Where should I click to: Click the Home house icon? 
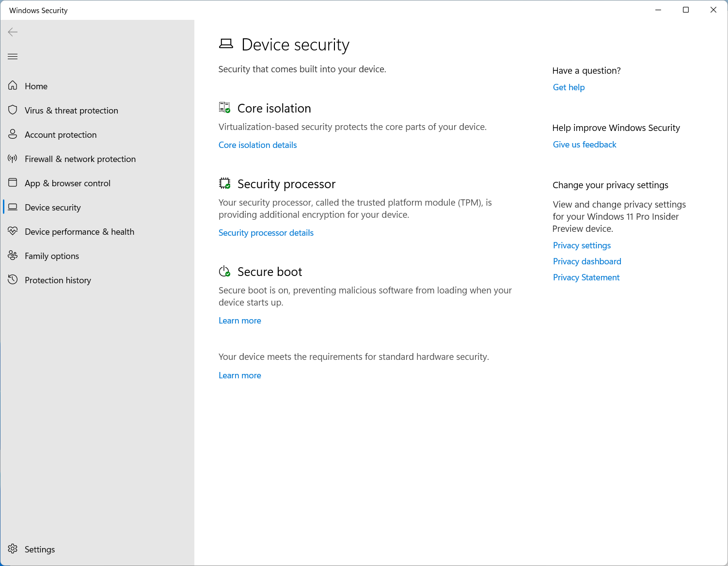[13, 86]
